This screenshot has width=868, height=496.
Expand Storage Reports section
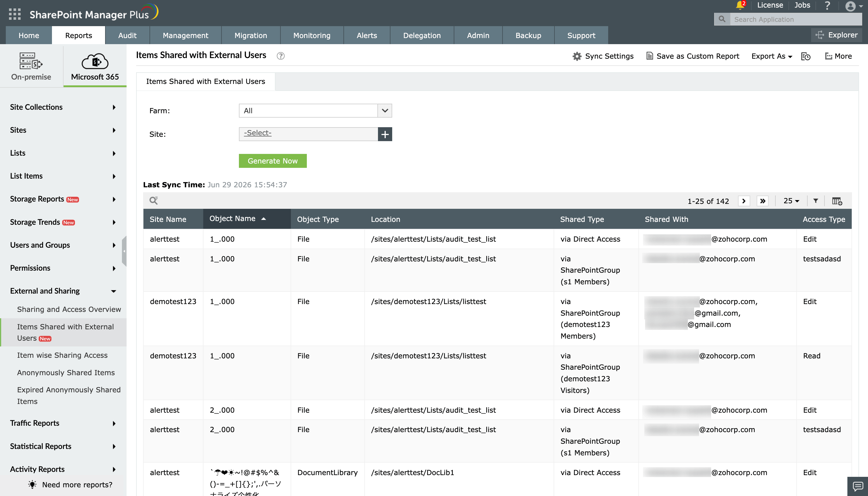coord(63,199)
